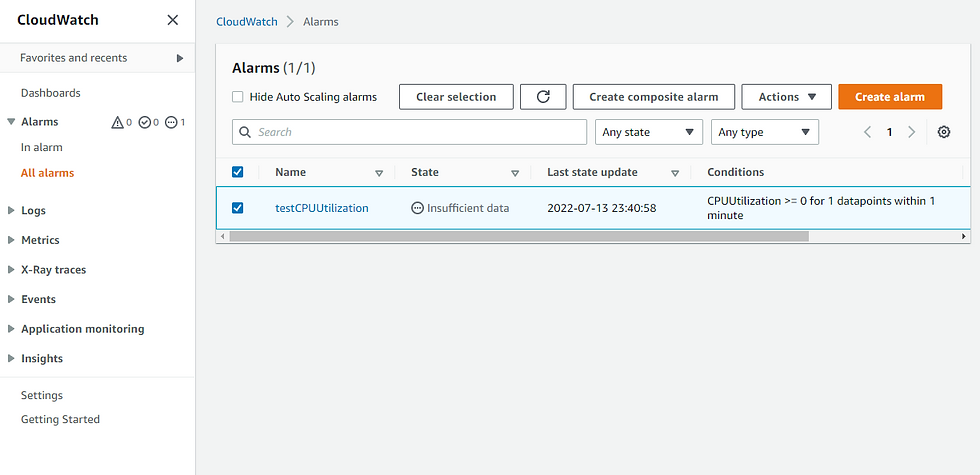Expand the Metrics section
980x475 pixels.
11,240
